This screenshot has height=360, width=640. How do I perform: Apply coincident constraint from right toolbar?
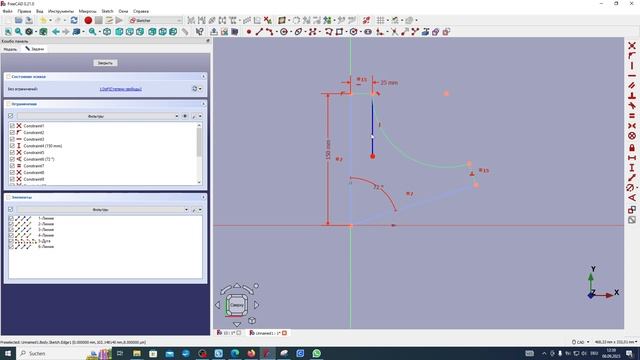632,46
